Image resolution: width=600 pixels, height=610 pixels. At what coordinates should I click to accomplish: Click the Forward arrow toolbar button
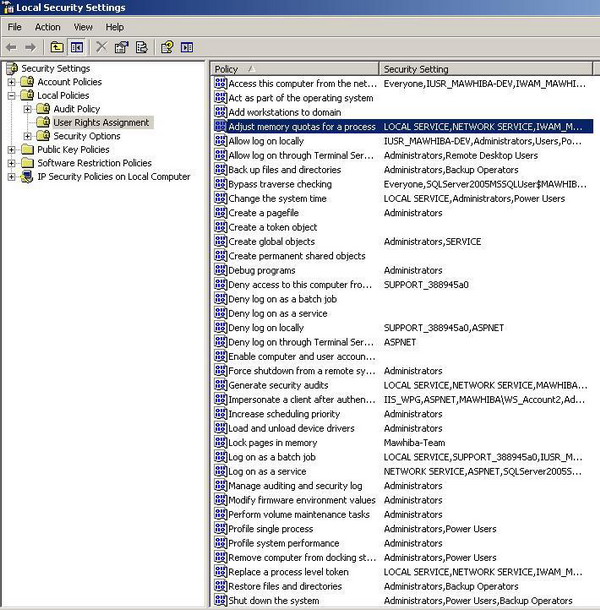[30, 47]
